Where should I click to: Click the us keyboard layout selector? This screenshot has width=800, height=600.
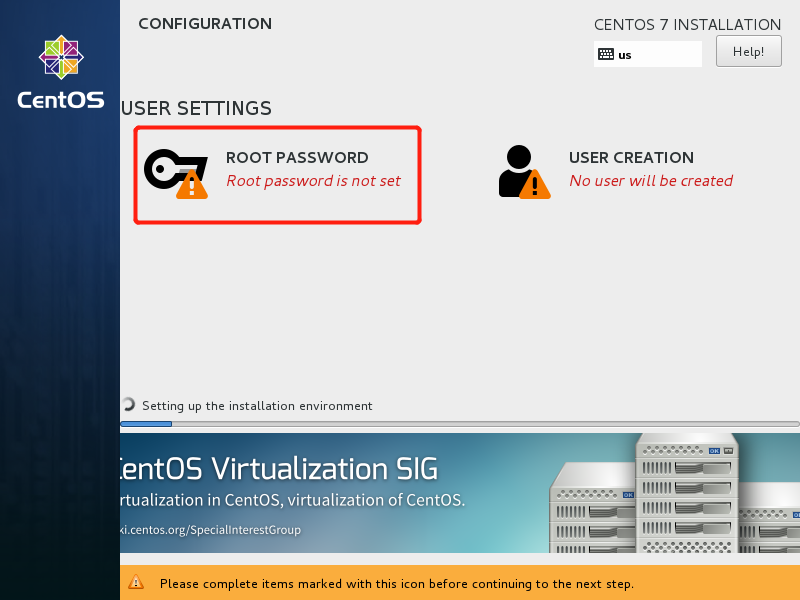(x=647, y=54)
